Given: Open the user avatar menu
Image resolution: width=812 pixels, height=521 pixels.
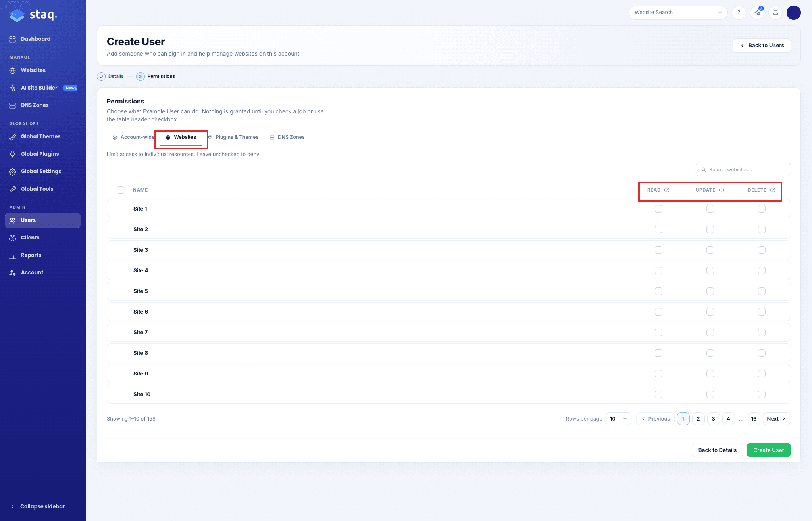Looking at the screenshot, I should tap(793, 13).
